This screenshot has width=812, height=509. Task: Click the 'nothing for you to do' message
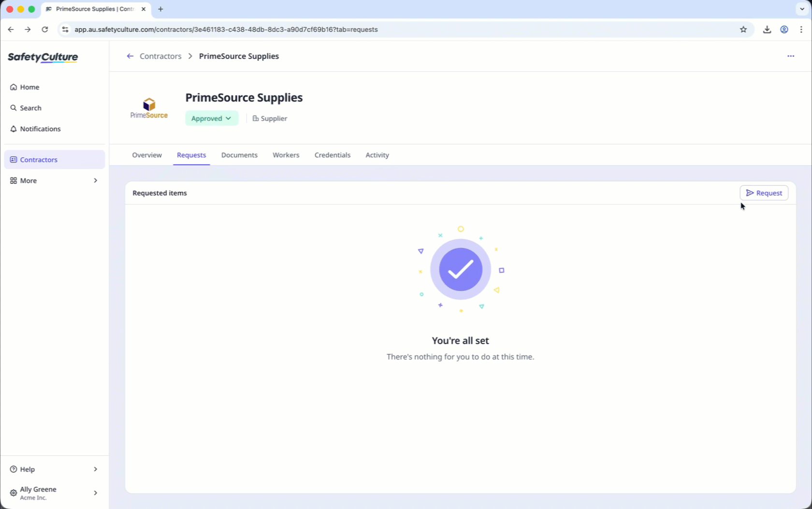click(x=460, y=357)
